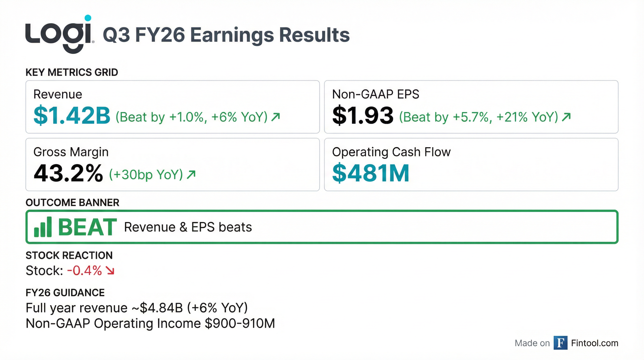Click the red down arrow beside Stock
The width and height of the screenshot is (644, 360).
(110, 271)
